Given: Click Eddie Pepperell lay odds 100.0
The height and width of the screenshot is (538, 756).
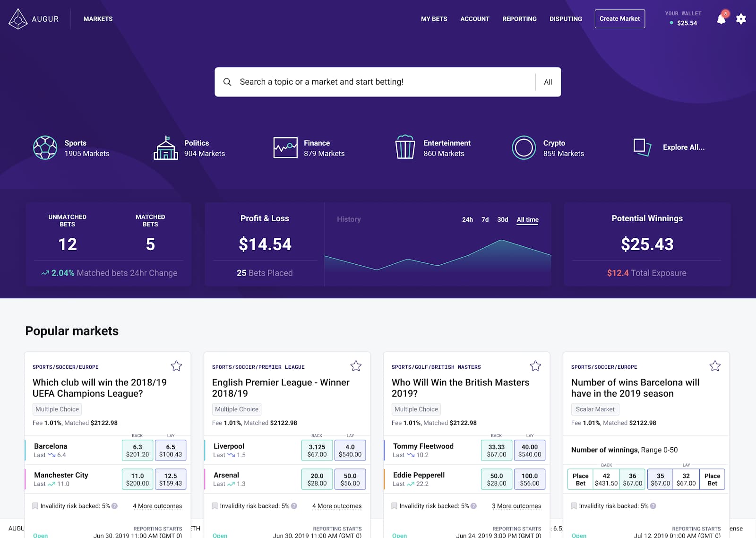Looking at the screenshot, I should [530, 479].
